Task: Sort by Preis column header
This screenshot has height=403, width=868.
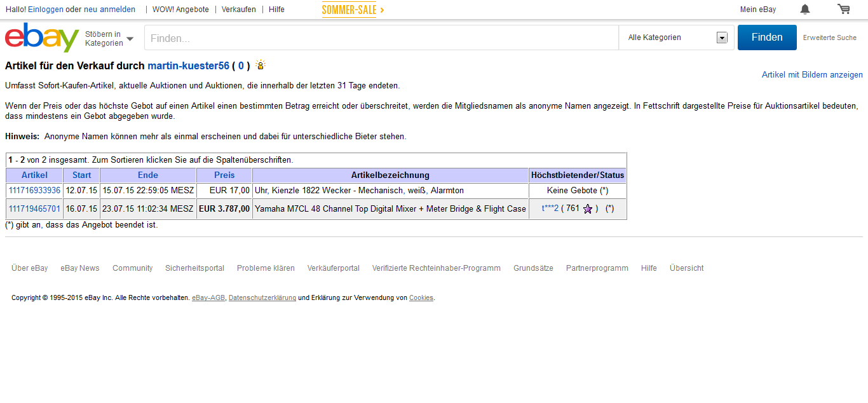Action: click(224, 175)
